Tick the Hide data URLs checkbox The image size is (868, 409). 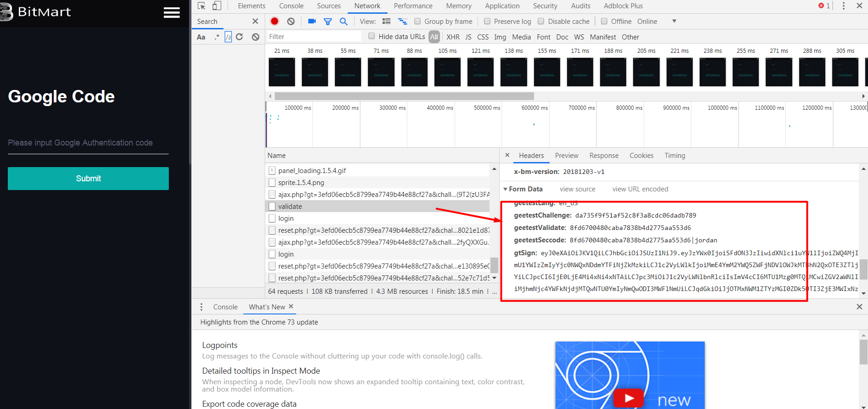click(372, 36)
